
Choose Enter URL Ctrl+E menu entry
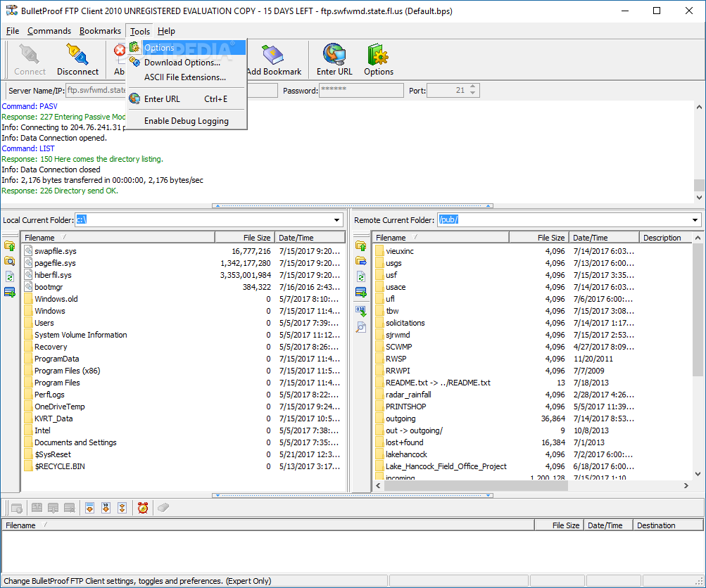point(187,99)
